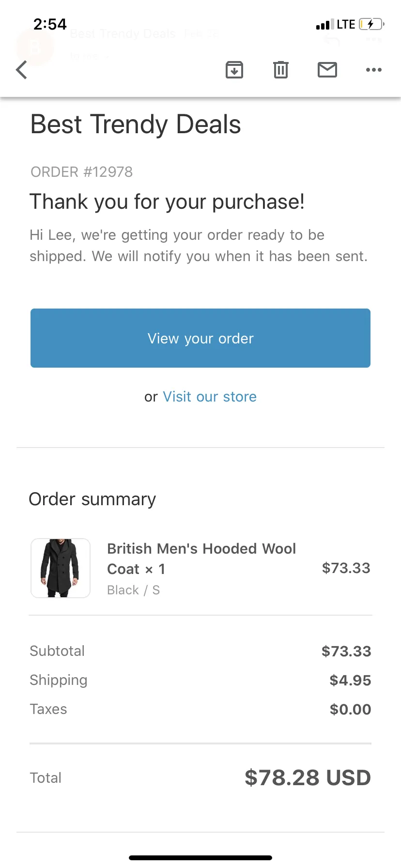Tap the Order summary section heading

coord(93,499)
